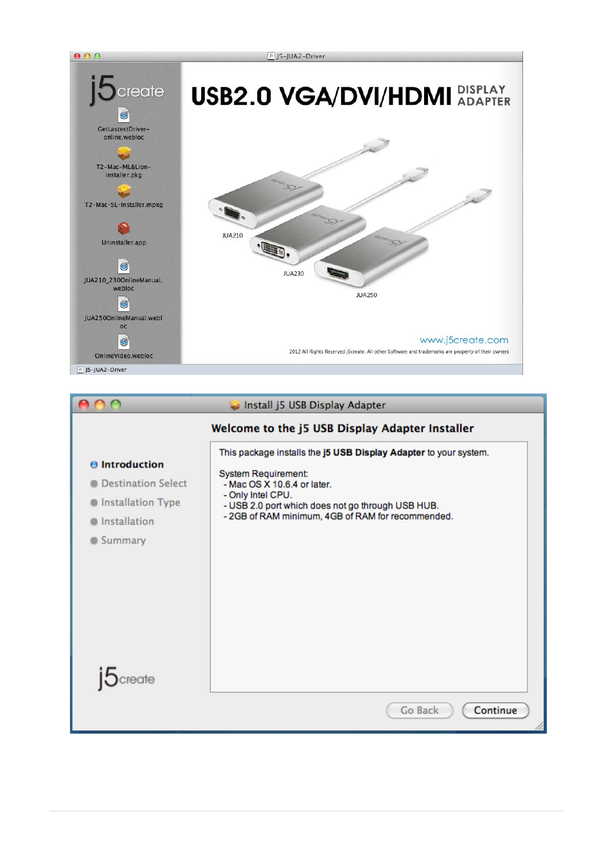Click the 'System Requirement:' text

pos(263,474)
